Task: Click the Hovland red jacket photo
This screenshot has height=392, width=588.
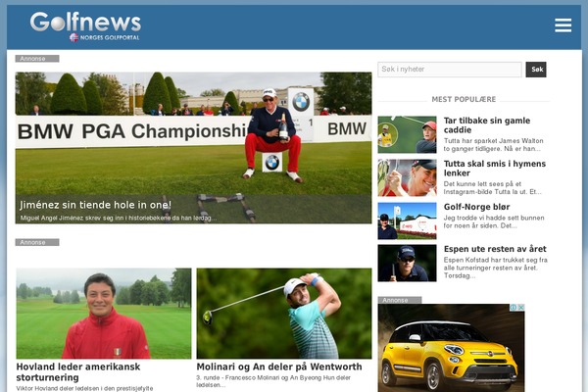Action: click(x=104, y=314)
